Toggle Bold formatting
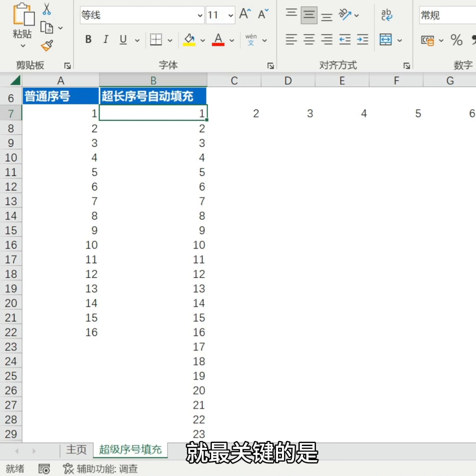The width and height of the screenshot is (476, 476). [x=88, y=39]
